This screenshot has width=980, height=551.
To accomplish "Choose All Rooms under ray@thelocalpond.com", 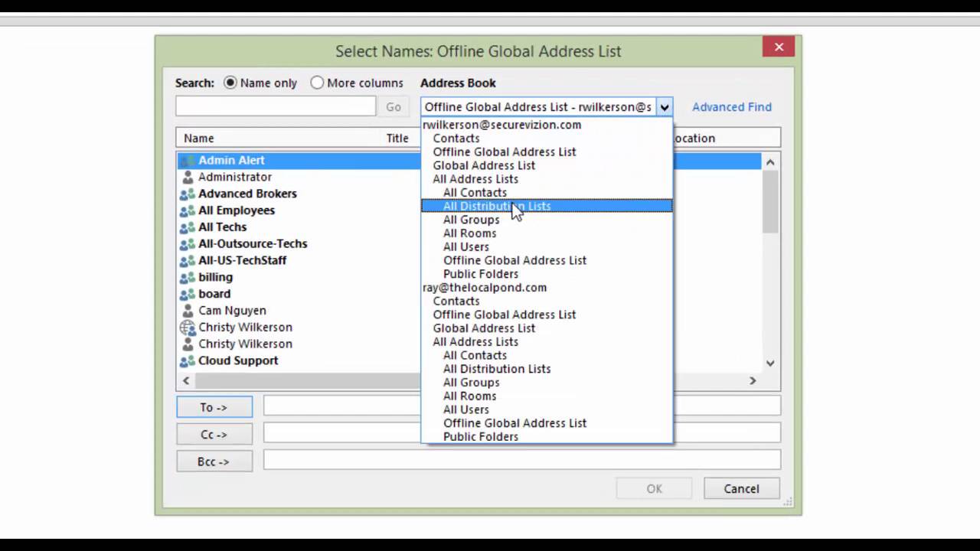I will pos(469,396).
